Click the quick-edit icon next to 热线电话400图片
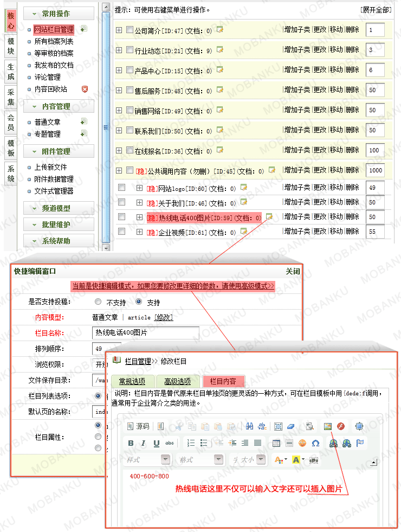Viewport: 401px width, 532px height. (x=269, y=216)
